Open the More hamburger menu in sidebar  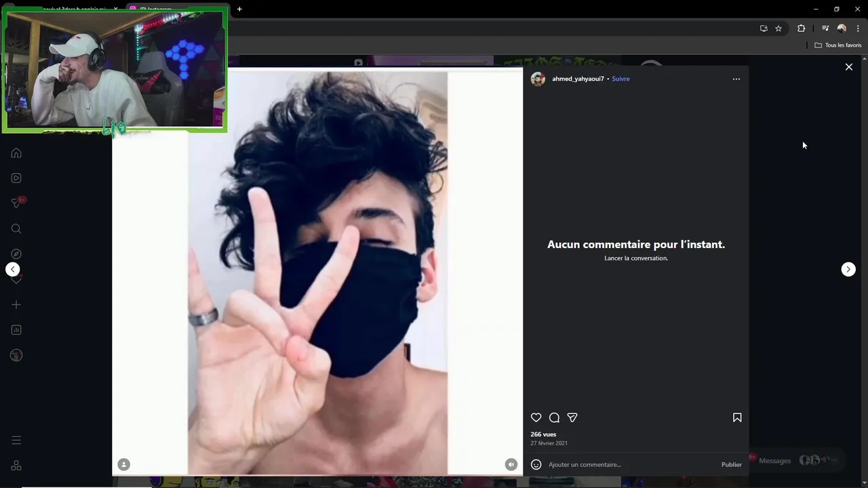[x=16, y=441]
